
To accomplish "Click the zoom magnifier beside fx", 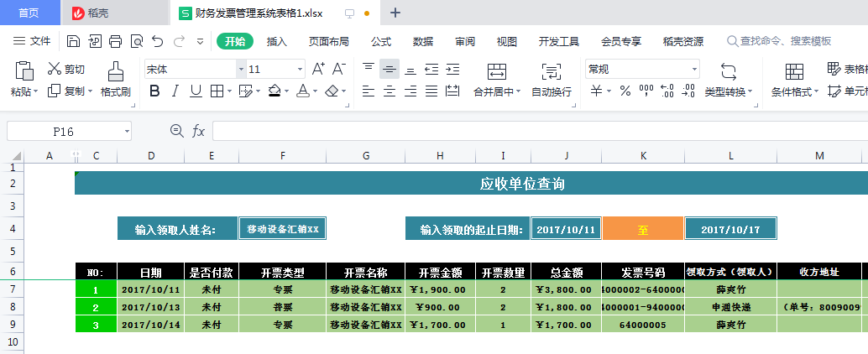I will (176, 131).
